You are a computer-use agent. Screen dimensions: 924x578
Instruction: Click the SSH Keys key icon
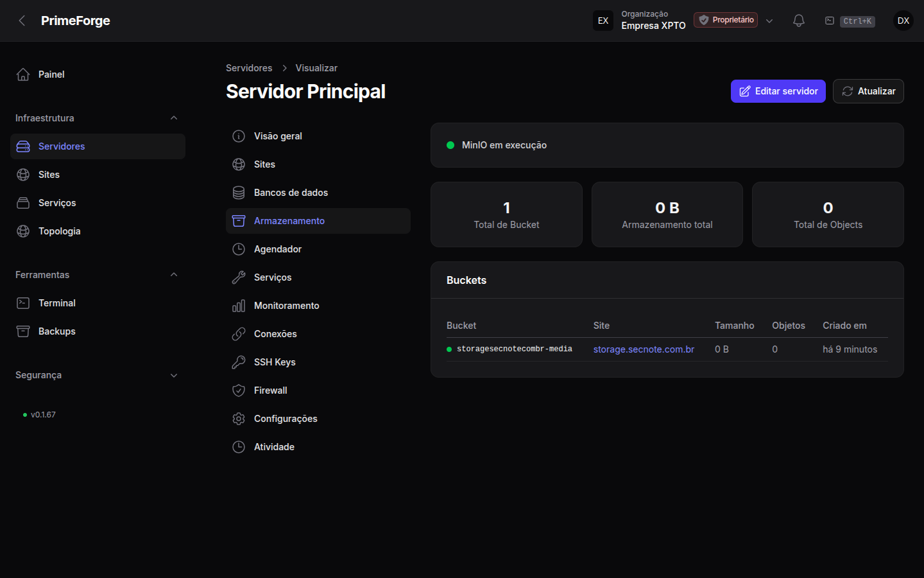[x=239, y=362]
